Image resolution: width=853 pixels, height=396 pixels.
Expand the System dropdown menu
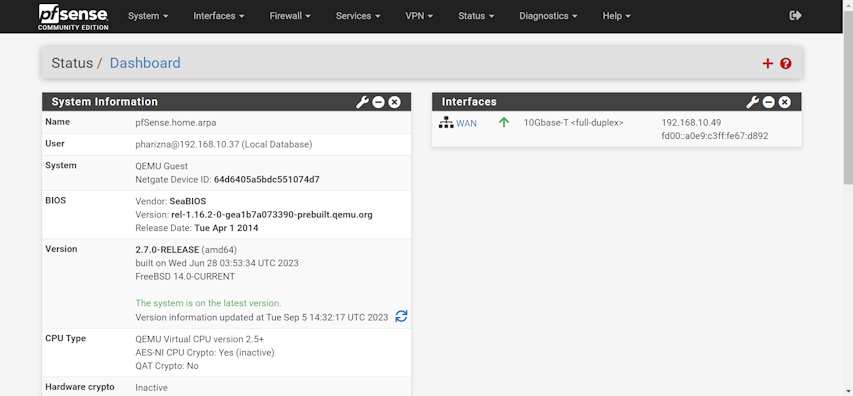pos(148,16)
